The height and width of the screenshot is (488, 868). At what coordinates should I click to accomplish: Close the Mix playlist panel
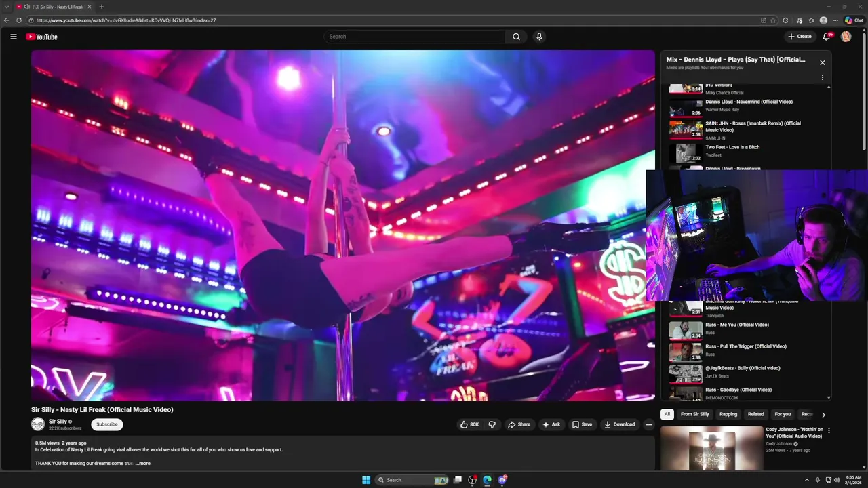[x=823, y=62]
